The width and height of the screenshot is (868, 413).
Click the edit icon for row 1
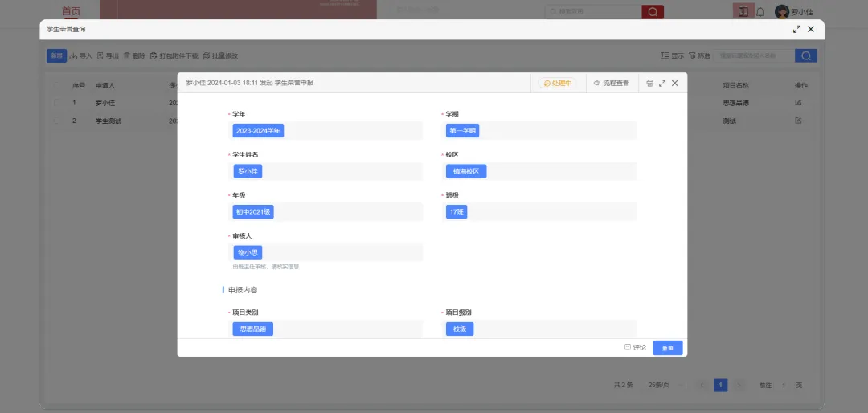[798, 103]
